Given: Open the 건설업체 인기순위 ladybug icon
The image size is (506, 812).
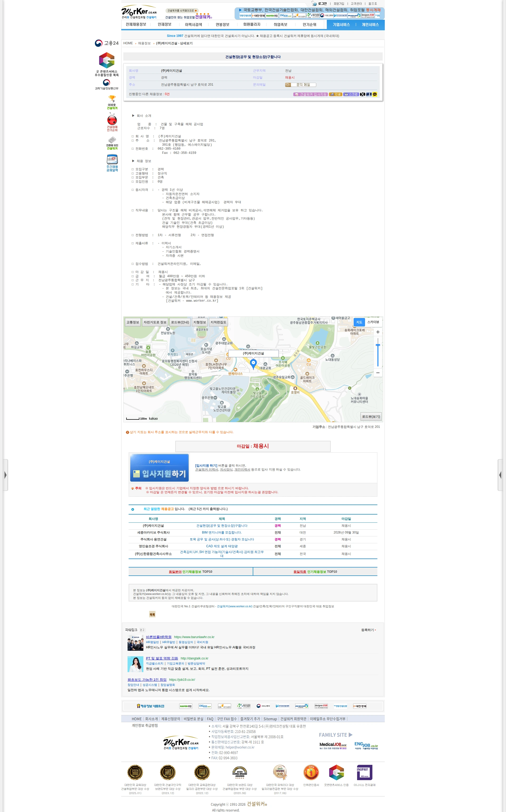Looking at the screenshot, I should (x=112, y=123).
